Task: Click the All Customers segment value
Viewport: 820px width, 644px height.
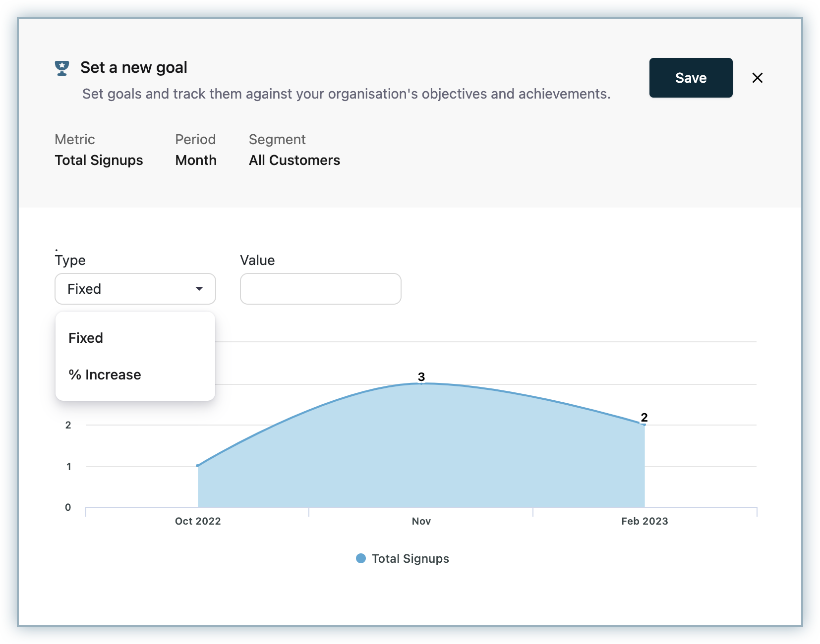Action: (294, 160)
